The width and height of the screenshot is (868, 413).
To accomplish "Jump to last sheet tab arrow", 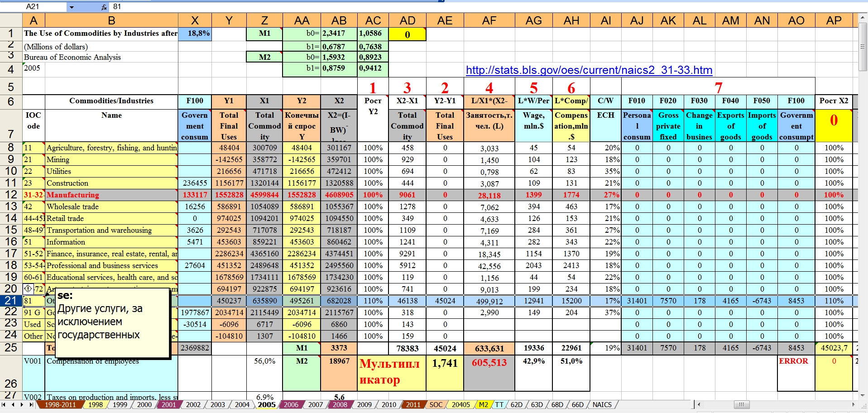I will [x=31, y=404].
